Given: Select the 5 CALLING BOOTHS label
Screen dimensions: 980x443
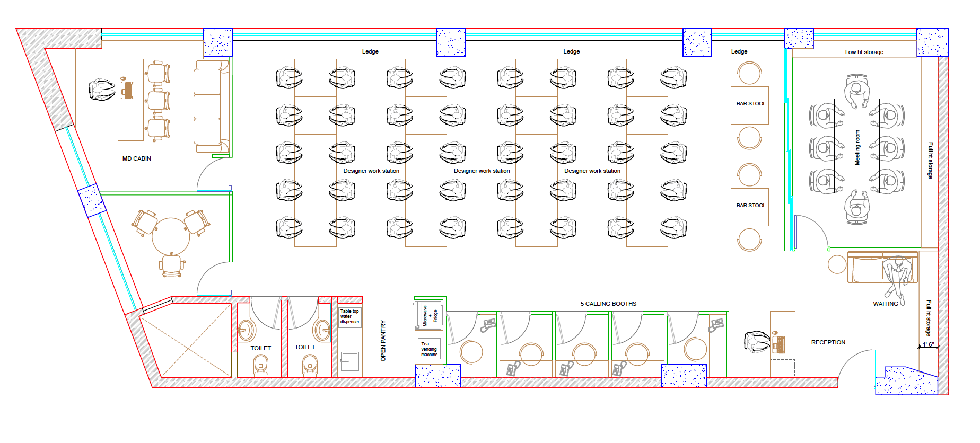Looking at the screenshot, I should [608, 304].
